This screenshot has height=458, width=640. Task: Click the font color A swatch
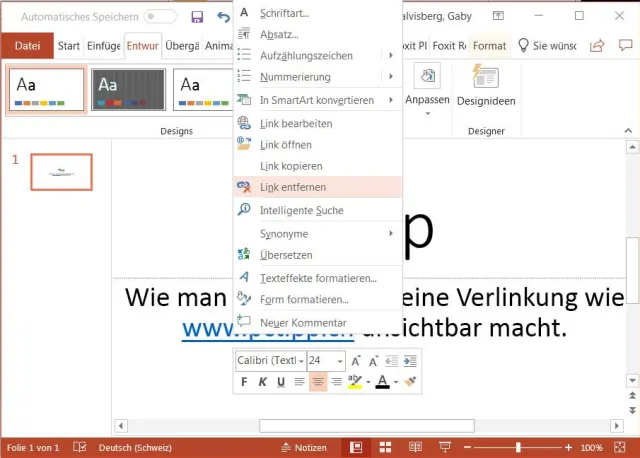[x=382, y=382]
